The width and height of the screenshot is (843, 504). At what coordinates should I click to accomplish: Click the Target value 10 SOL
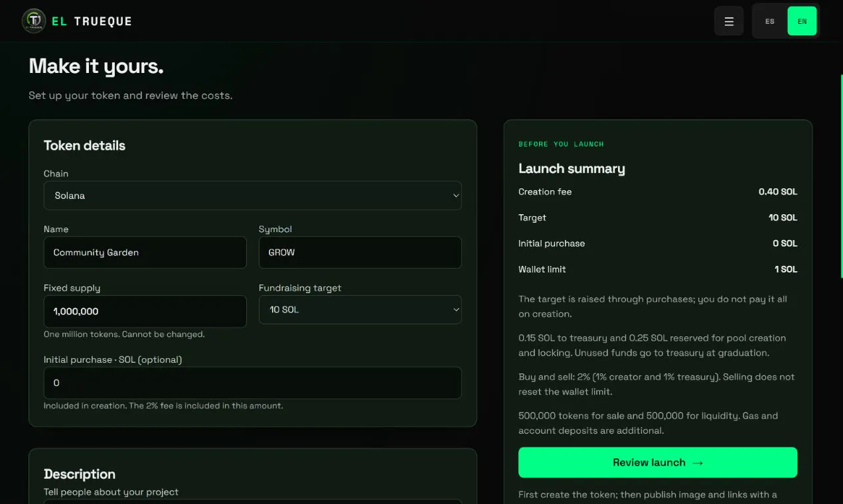(x=783, y=218)
